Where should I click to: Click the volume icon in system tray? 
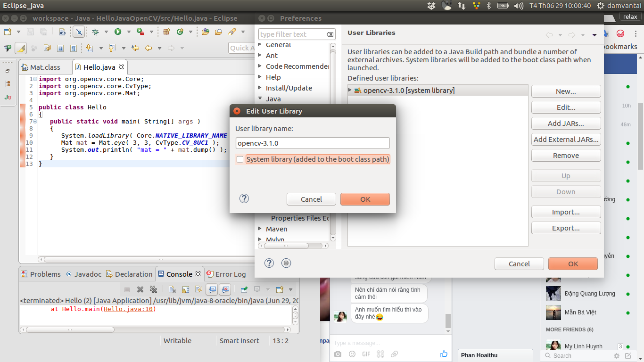519,6
